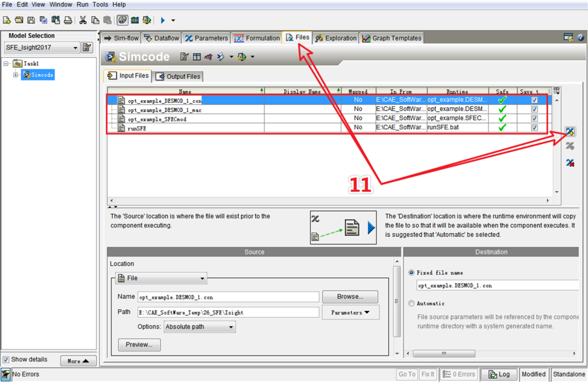This screenshot has height=382, width=588.
Task: Click the Log button in status bar
Action: click(x=499, y=374)
